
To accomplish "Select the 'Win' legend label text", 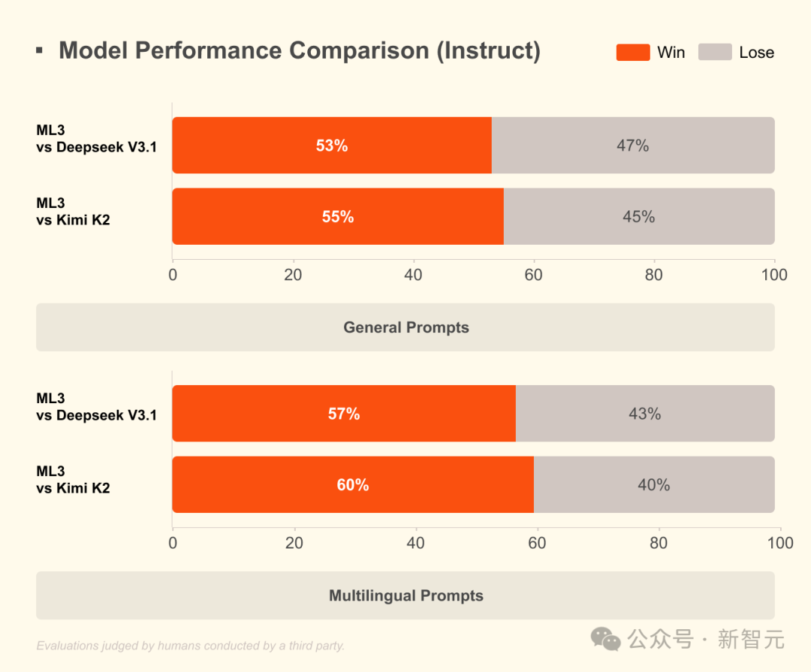I will tap(671, 53).
